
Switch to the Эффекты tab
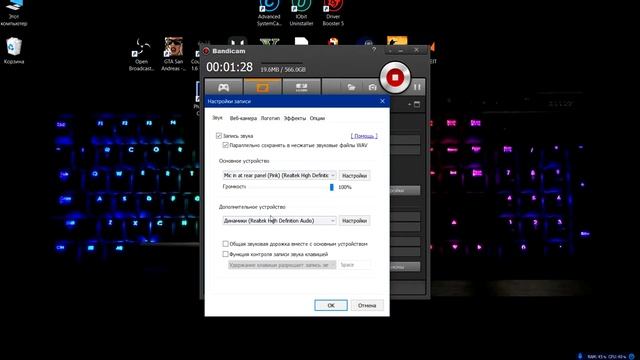pos(295,118)
